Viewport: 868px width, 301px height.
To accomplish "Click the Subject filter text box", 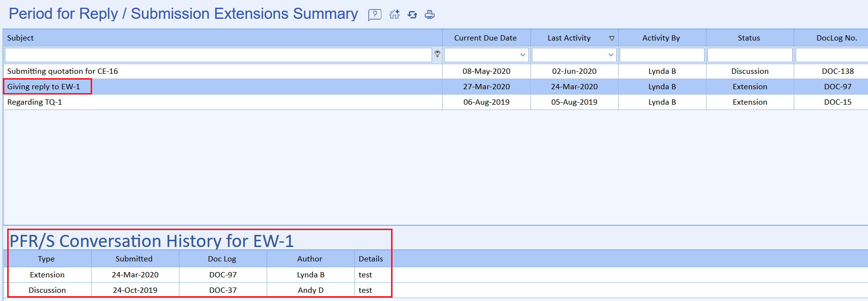I will (218, 55).
